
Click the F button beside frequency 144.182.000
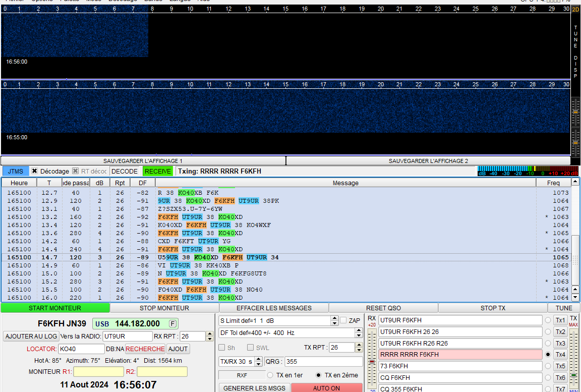point(173,323)
